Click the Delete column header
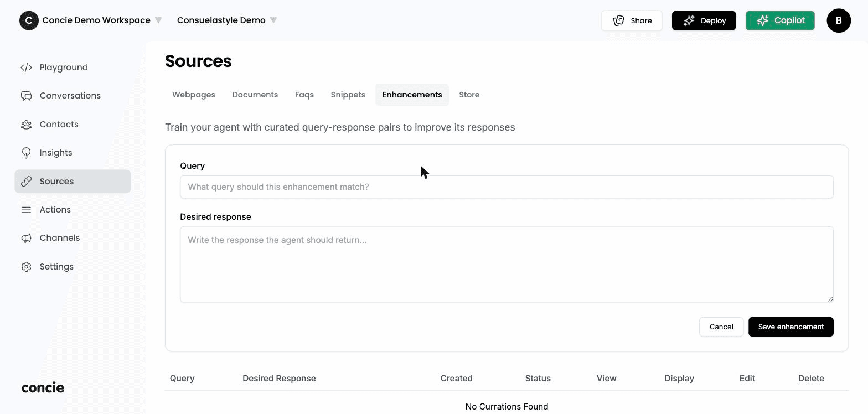The image size is (868, 414). (x=811, y=379)
